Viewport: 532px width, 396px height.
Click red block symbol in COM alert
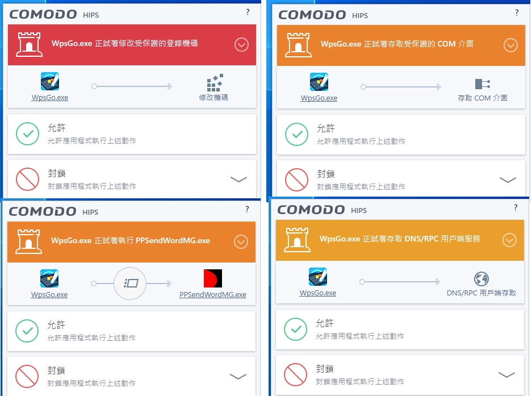296,180
